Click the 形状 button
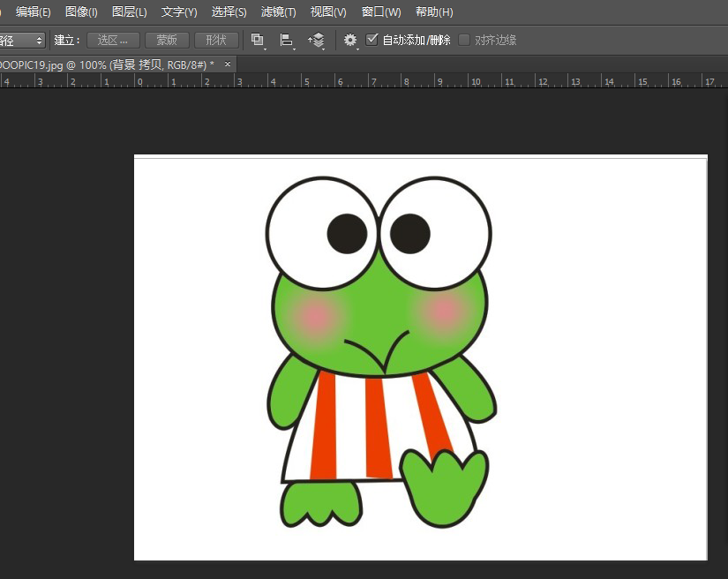728x579 pixels. coord(216,41)
